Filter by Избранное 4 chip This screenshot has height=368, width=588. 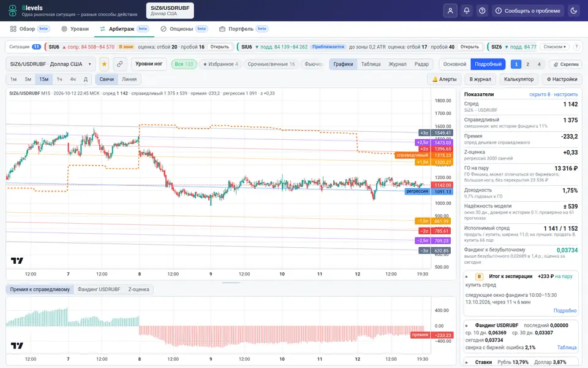click(221, 64)
